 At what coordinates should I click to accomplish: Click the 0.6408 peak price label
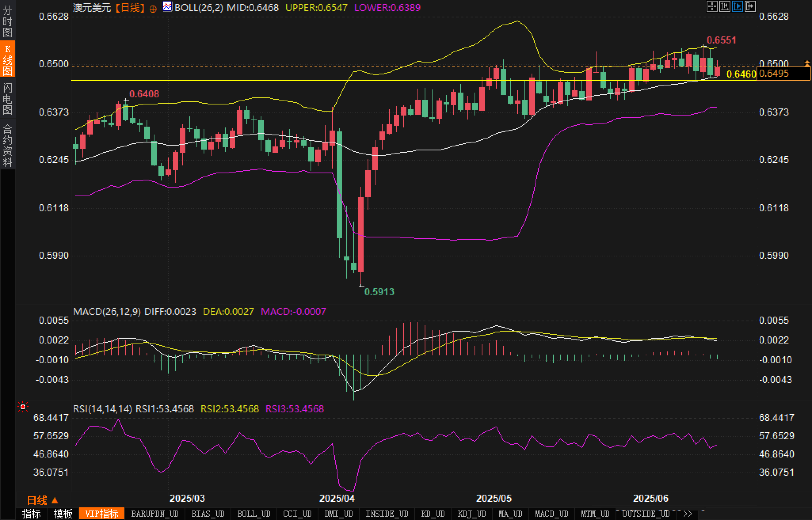pos(144,94)
